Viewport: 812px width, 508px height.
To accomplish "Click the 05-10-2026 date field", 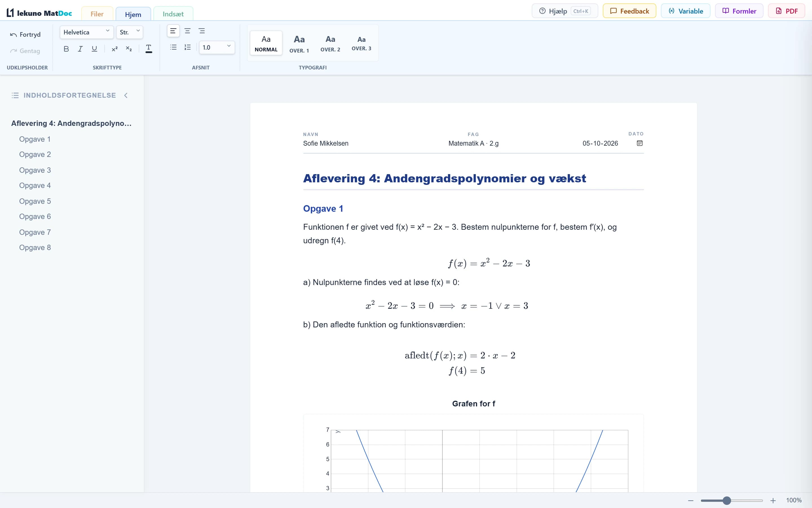I will coord(600,143).
